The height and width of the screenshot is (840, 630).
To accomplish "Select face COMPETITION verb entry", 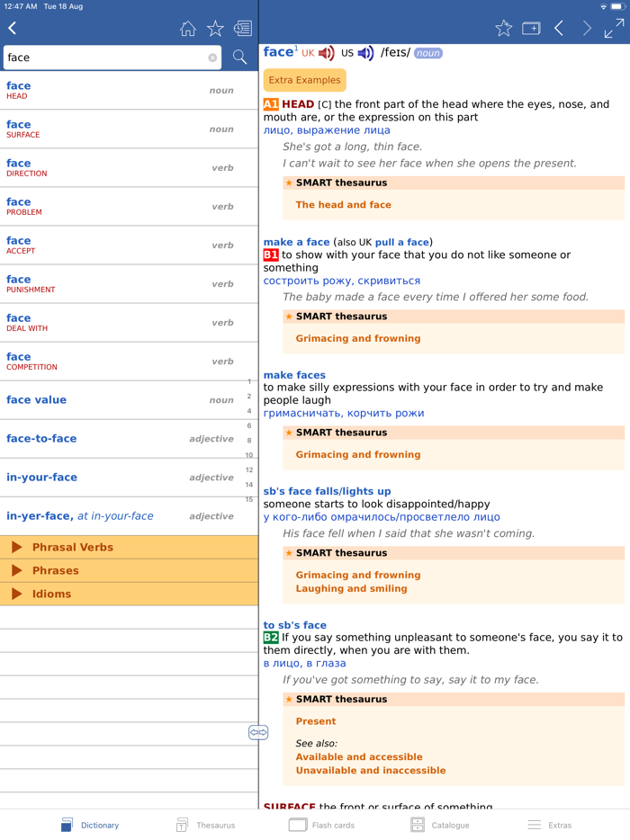I will pyautogui.click(x=129, y=361).
